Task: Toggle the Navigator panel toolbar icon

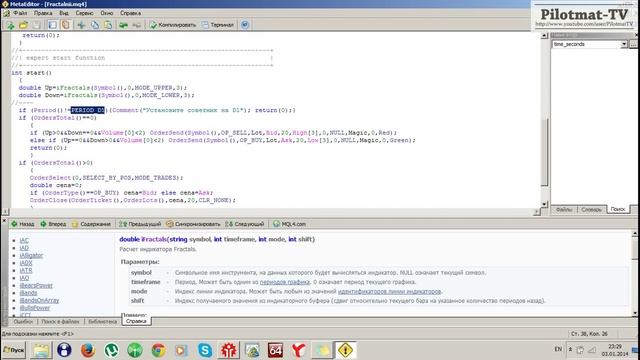Action: (52, 25)
